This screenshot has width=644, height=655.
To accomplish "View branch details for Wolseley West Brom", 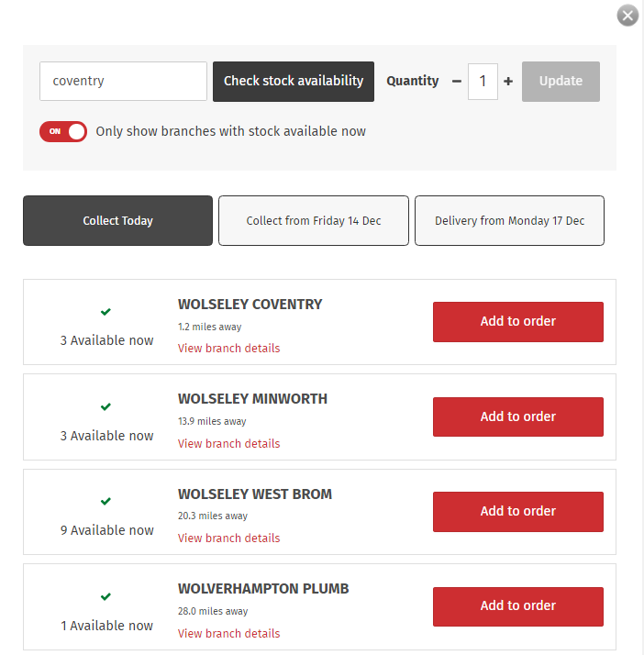I will pyautogui.click(x=228, y=538).
